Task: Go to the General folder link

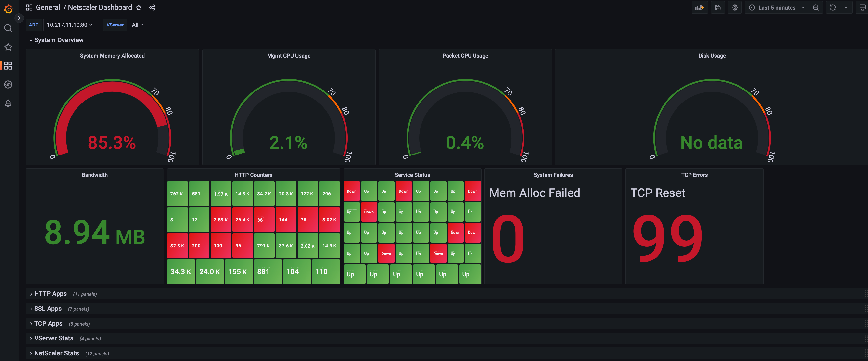Action: coord(48,7)
